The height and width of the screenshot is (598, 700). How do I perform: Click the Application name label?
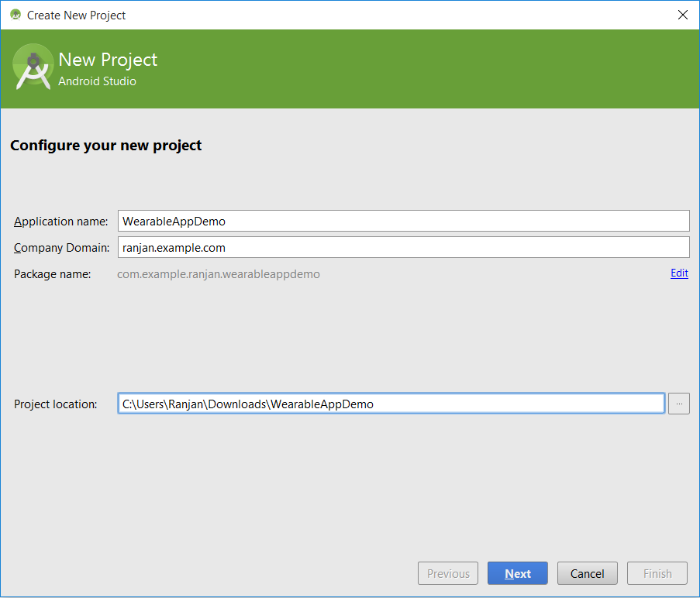point(60,222)
